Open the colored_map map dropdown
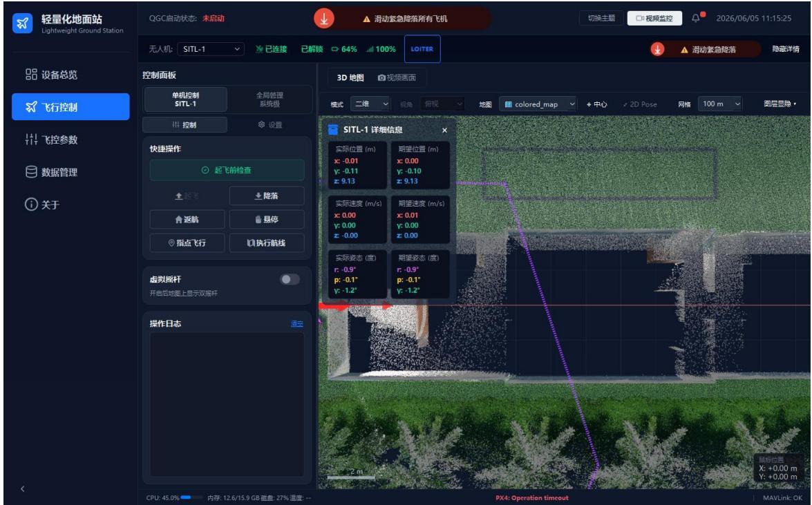Screen dimensions: 812x505 tap(538, 104)
